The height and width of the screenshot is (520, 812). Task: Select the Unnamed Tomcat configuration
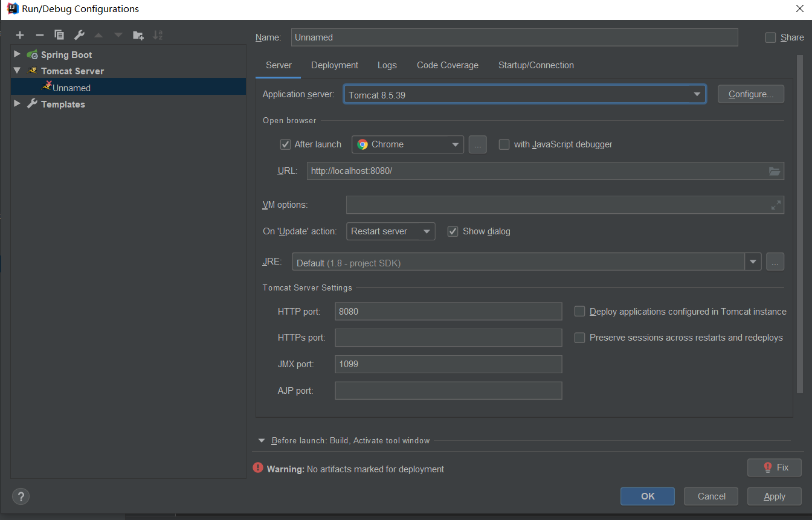[128, 88]
